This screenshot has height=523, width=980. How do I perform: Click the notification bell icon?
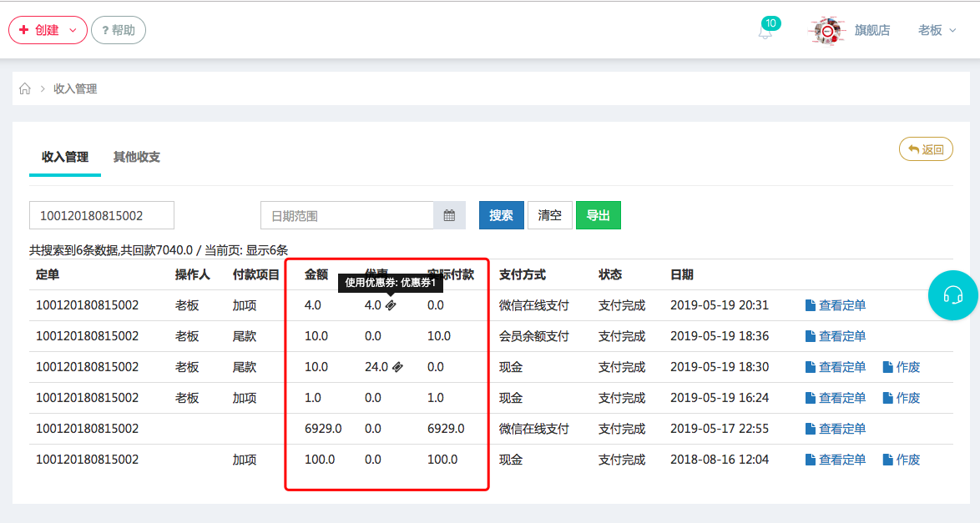coord(765,32)
